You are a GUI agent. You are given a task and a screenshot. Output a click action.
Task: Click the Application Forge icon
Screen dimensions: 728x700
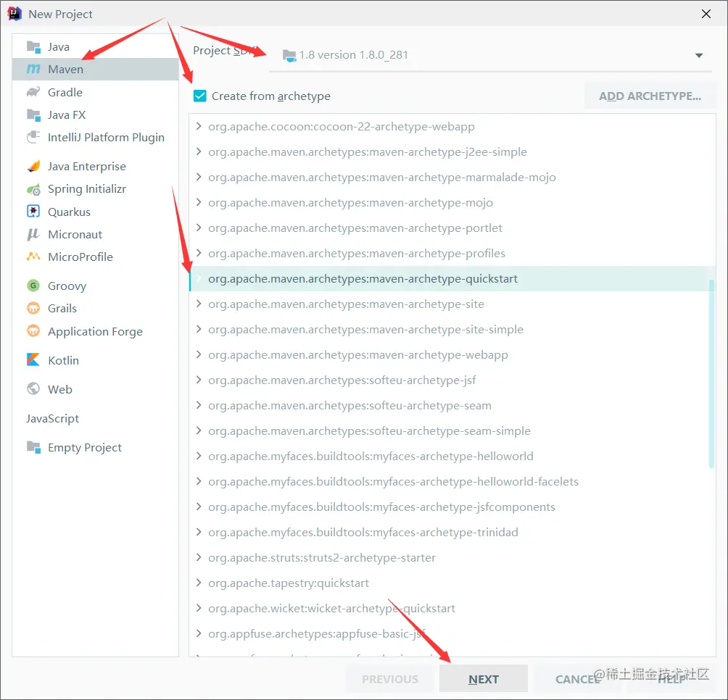pyautogui.click(x=33, y=331)
